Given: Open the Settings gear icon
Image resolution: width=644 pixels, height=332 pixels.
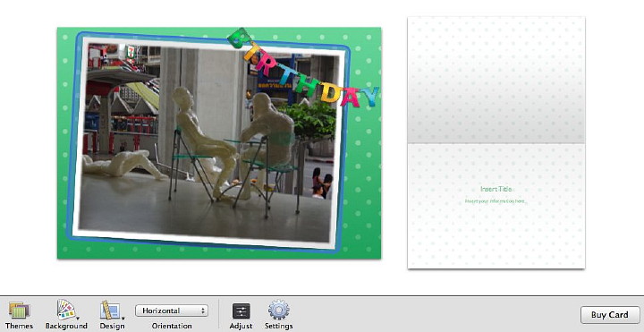Looking at the screenshot, I should 278,310.
